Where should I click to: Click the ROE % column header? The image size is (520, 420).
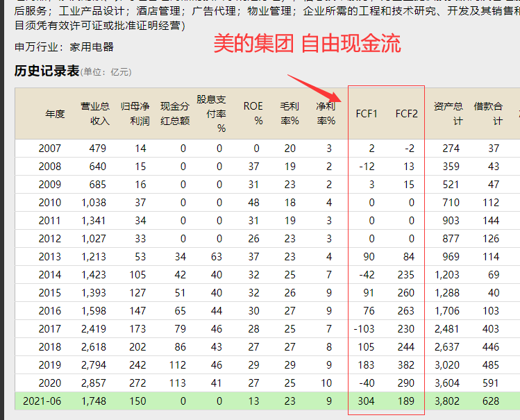[x=253, y=114]
